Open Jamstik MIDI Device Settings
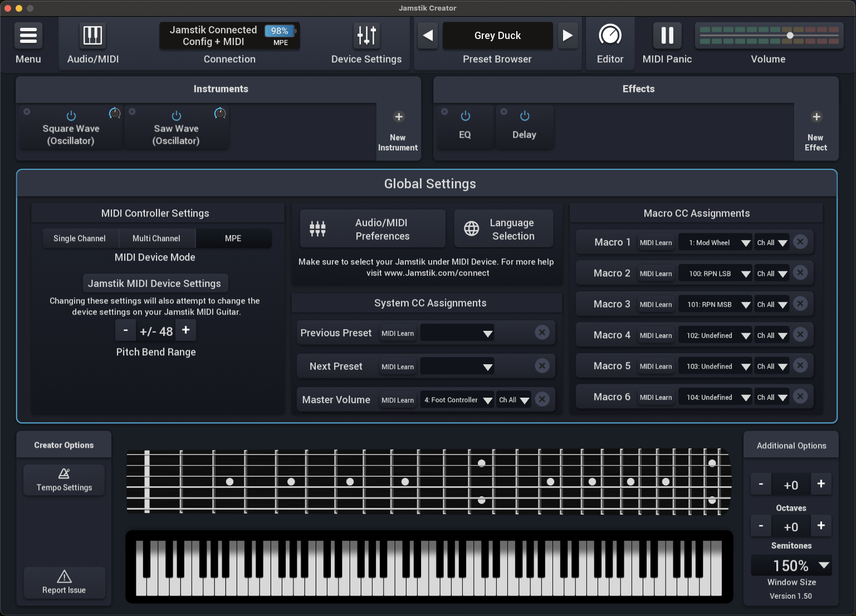Image resolution: width=856 pixels, height=616 pixels. click(155, 283)
